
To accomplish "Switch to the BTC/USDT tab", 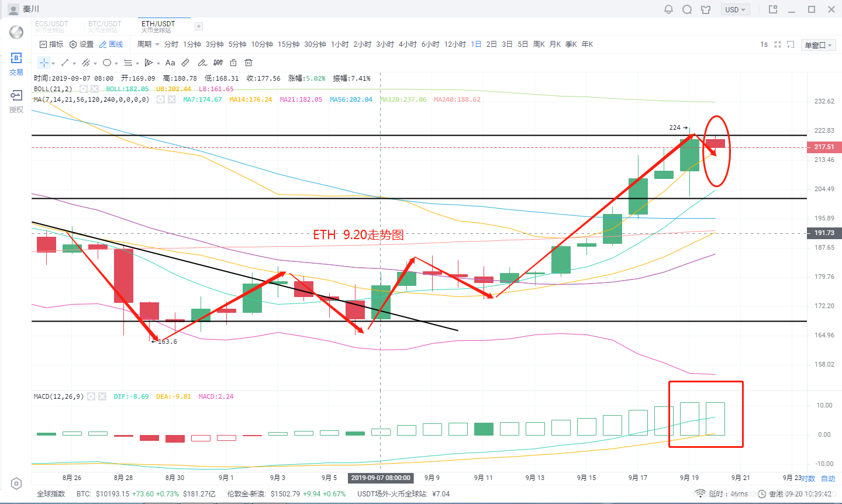I will [105, 26].
